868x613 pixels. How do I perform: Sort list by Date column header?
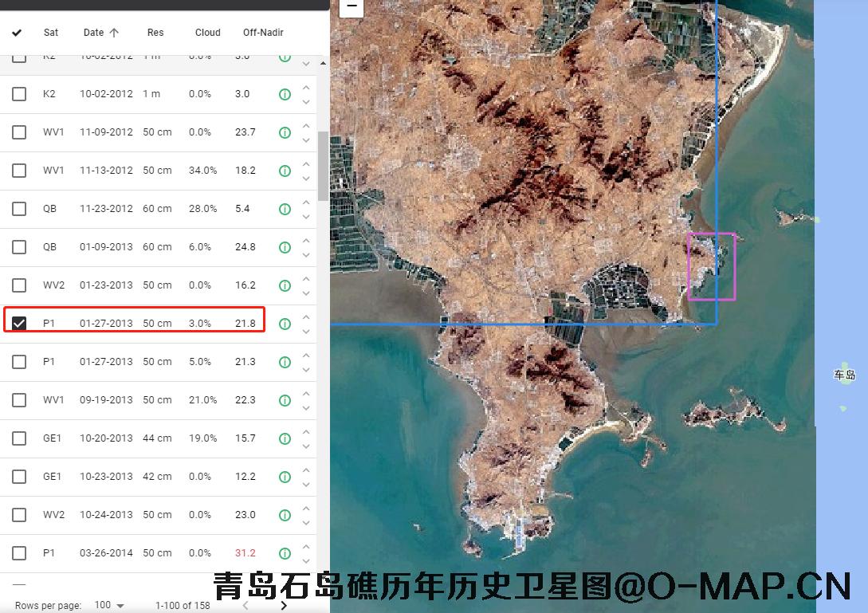pyautogui.click(x=94, y=33)
